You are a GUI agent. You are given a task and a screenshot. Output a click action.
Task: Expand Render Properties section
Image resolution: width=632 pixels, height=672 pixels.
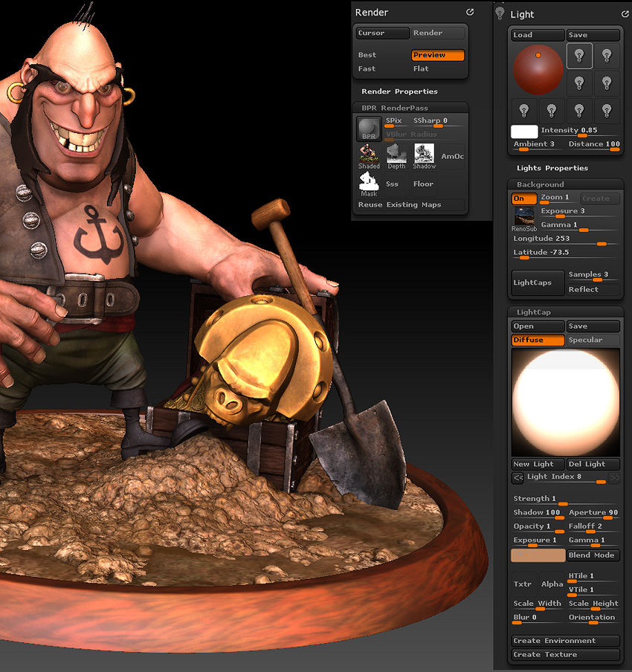[x=399, y=91]
